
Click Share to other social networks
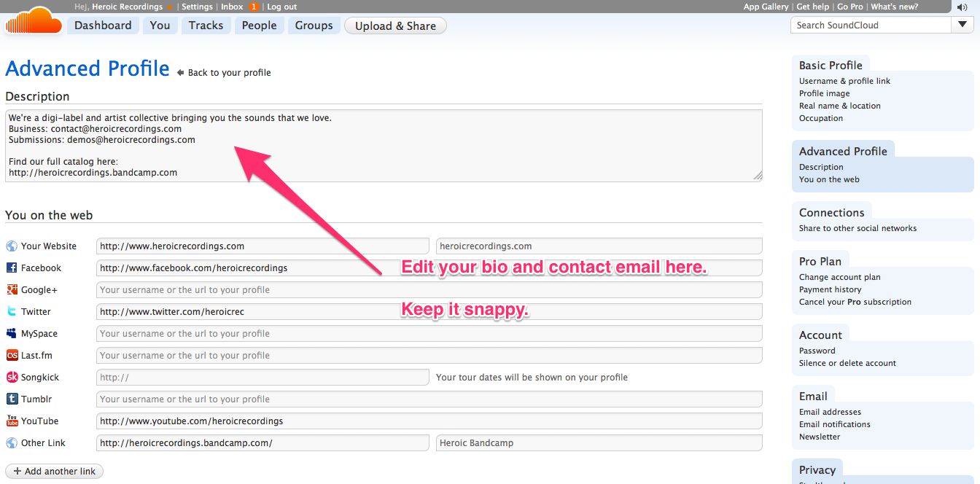(x=858, y=228)
